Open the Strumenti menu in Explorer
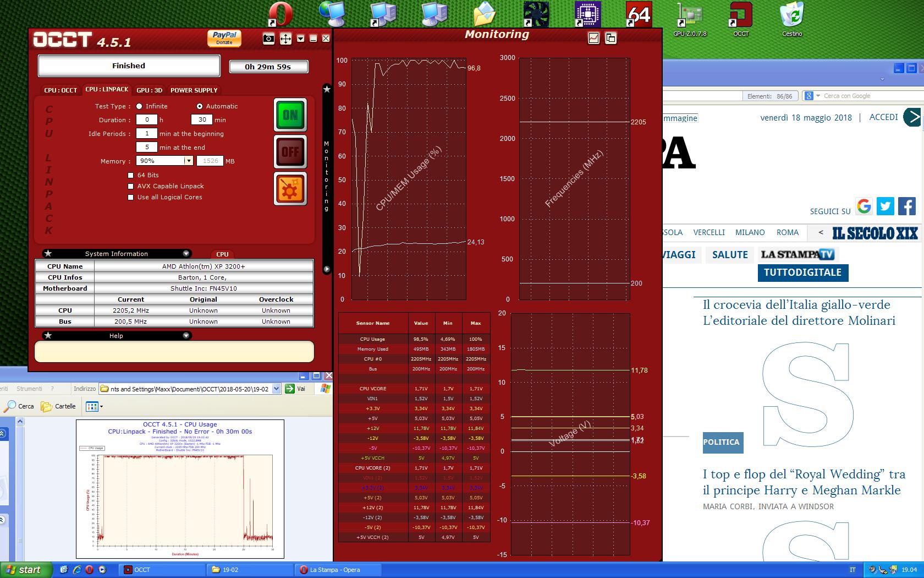 pyautogui.click(x=29, y=389)
